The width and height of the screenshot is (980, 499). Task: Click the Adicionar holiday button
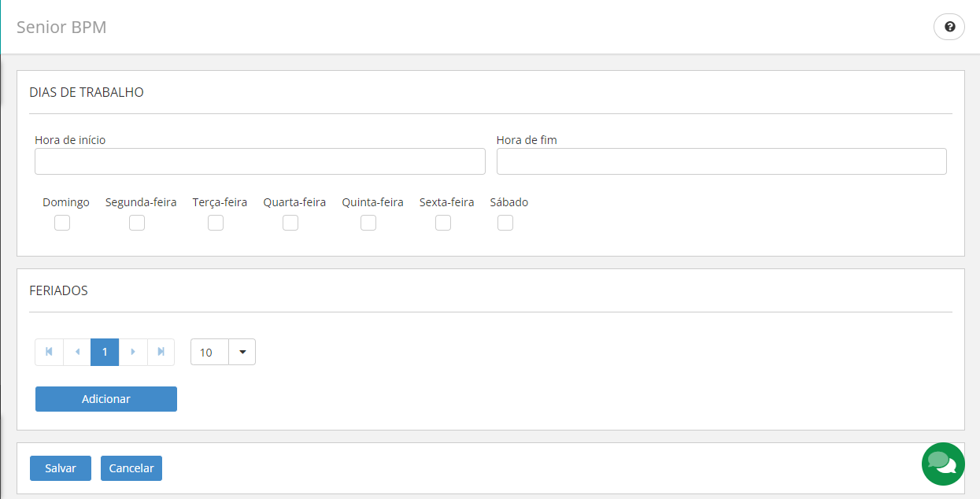pos(106,399)
